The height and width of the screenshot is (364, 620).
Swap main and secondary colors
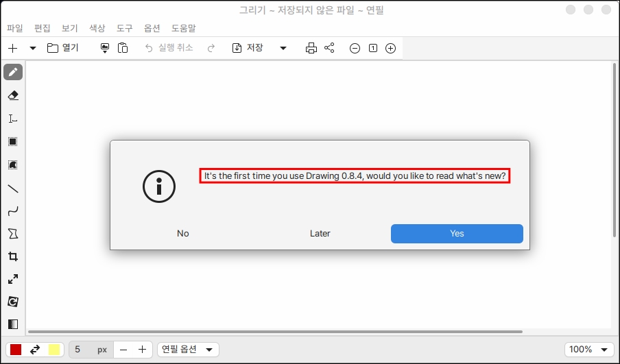[x=35, y=350]
